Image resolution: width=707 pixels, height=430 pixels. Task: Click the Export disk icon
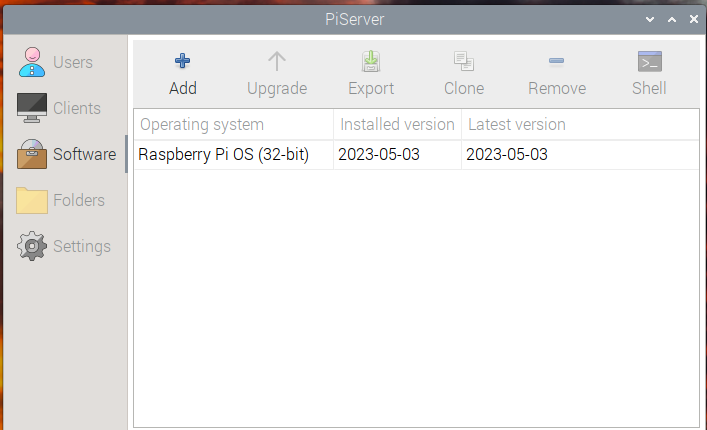371,61
